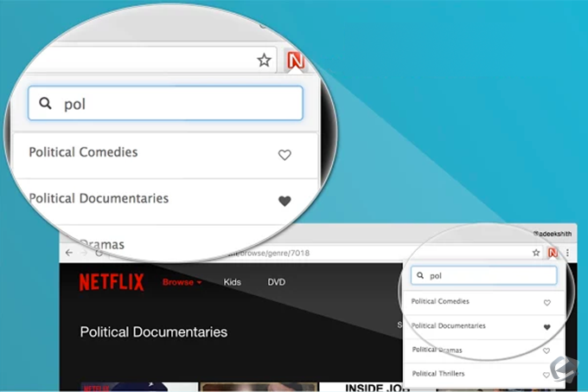Open the Kids section
This screenshot has width=588, height=392.
pos(232,282)
